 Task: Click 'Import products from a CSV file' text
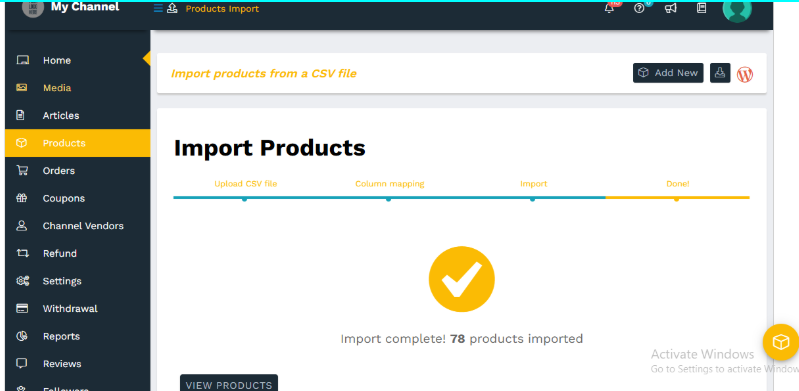(x=263, y=73)
